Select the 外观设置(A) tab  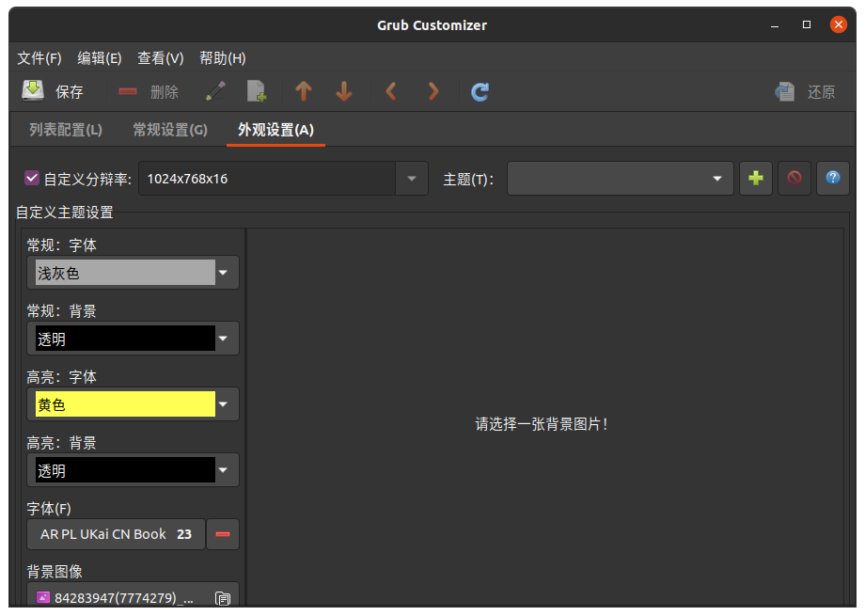pos(275,130)
